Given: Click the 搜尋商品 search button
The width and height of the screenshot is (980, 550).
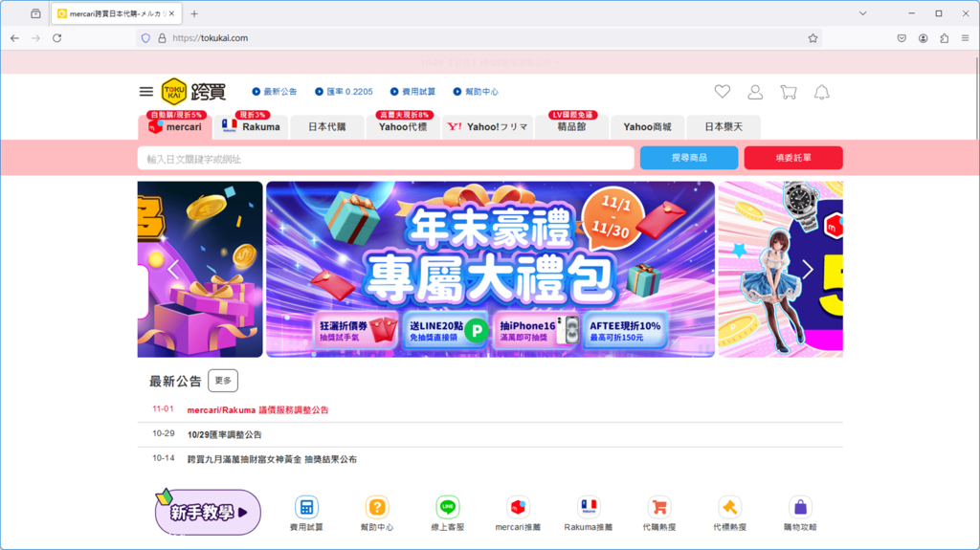Looking at the screenshot, I should [x=689, y=158].
